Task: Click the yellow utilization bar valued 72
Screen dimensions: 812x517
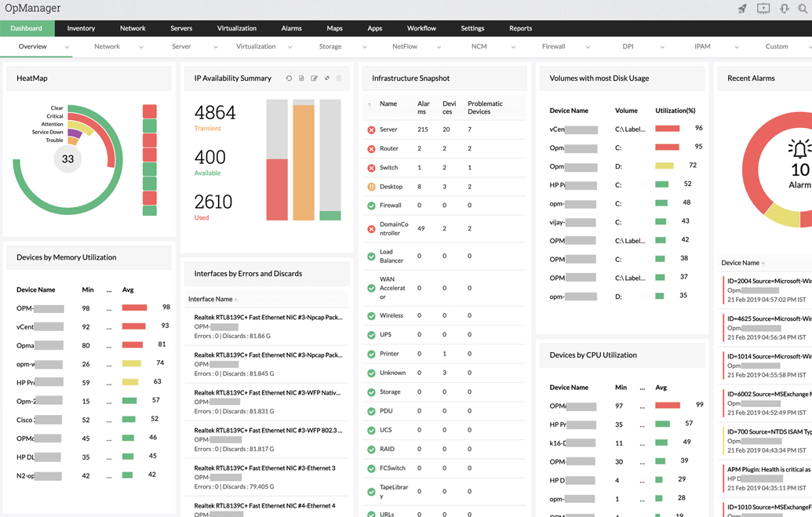Action: [665, 166]
